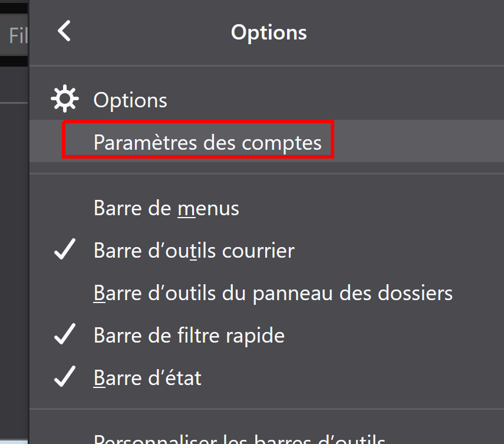The width and height of the screenshot is (504, 444).
Task: Click the gear icon beside Options
Action: coord(64,99)
